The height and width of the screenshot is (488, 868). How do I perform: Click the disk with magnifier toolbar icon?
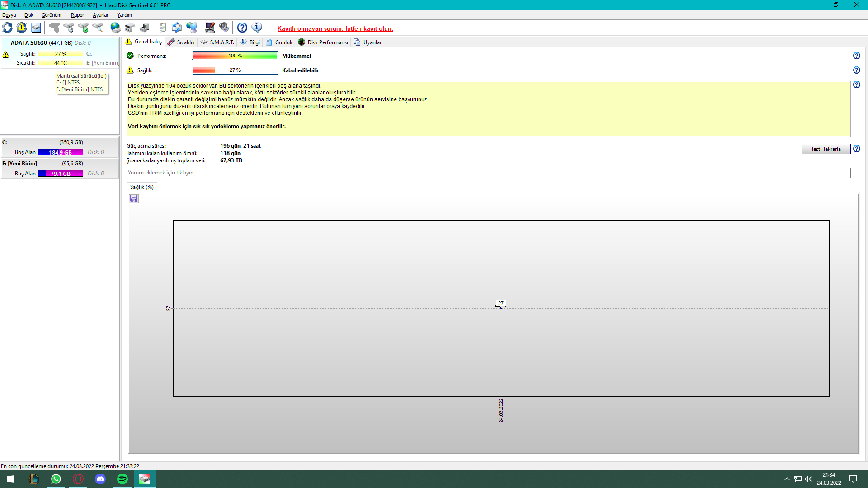pyautogui.click(x=98, y=28)
